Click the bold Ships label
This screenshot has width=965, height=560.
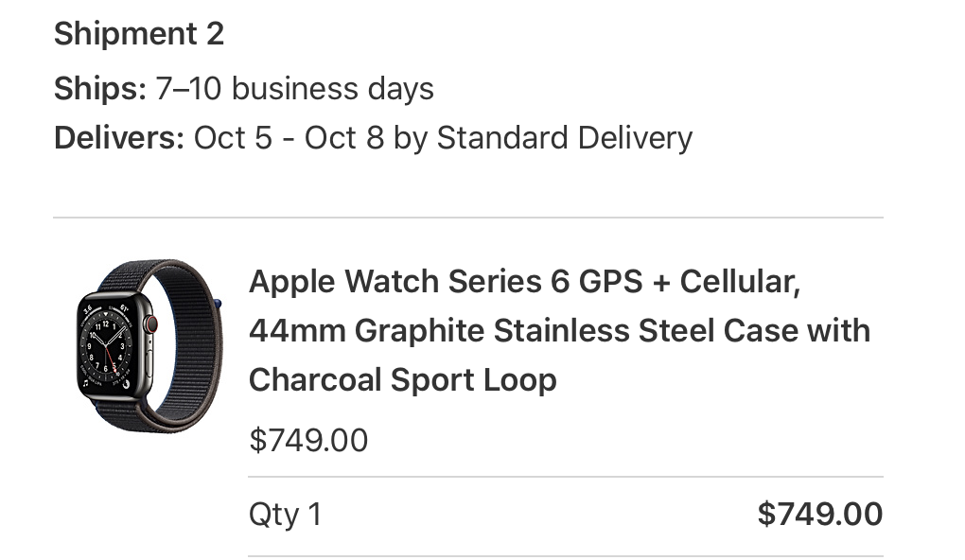[x=100, y=89]
